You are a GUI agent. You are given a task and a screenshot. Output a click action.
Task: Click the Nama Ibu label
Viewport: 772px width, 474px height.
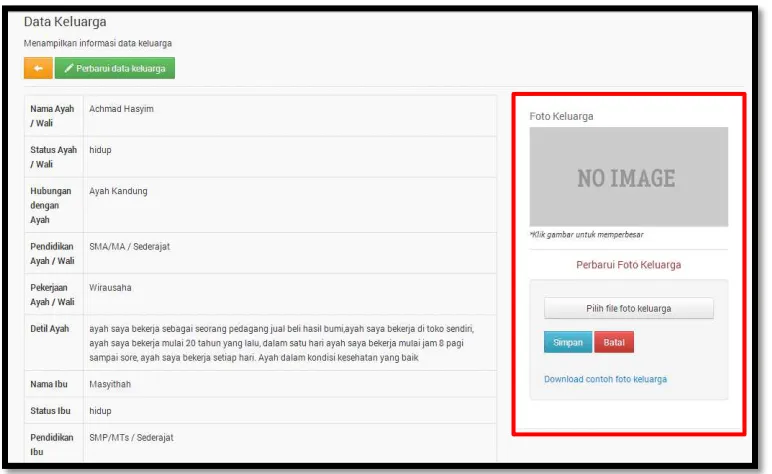tap(49, 384)
